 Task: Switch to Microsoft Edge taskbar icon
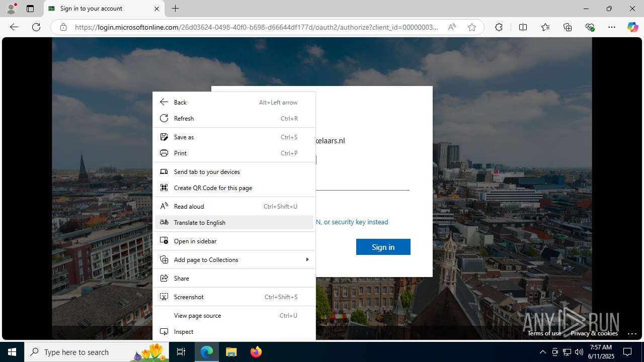(207, 352)
